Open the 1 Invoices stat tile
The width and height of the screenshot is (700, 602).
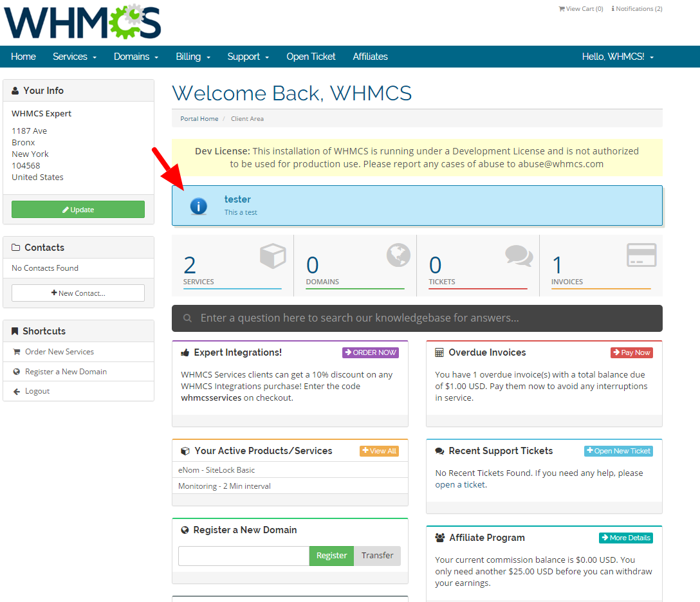tap(601, 266)
